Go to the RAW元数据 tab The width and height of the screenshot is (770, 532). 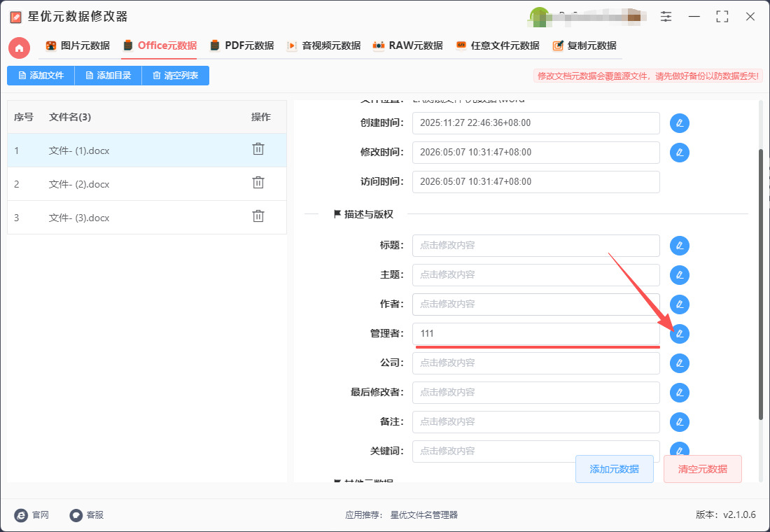click(407, 45)
